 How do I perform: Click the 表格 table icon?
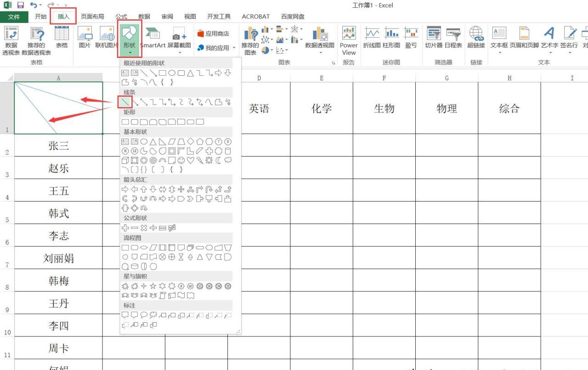62,38
